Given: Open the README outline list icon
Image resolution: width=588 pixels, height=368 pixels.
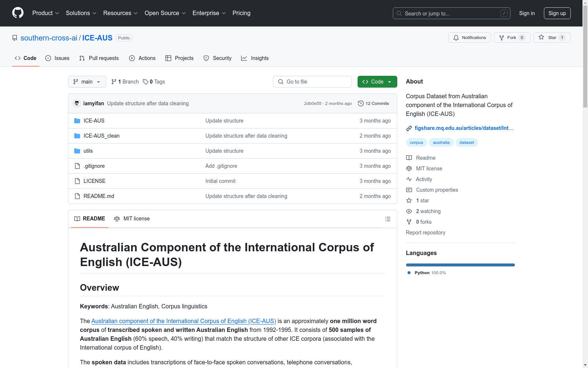Looking at the screenshot, I should tap(387, 219).
